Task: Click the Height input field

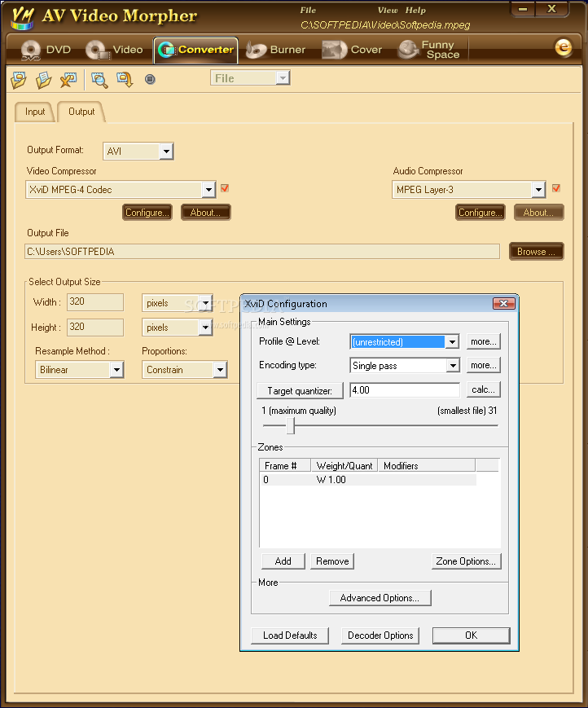Action: [95, 328]
